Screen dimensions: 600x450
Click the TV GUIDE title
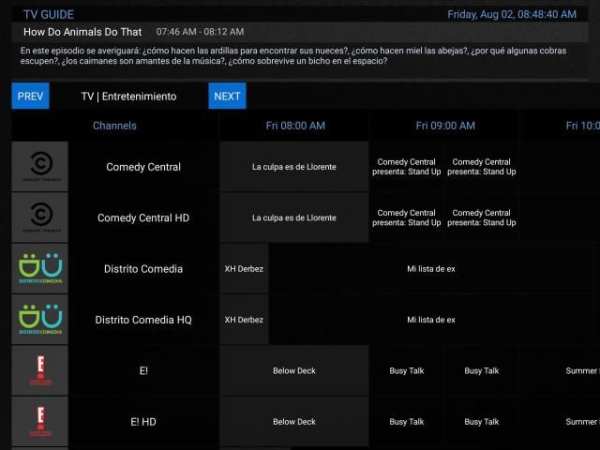[49, 15]
